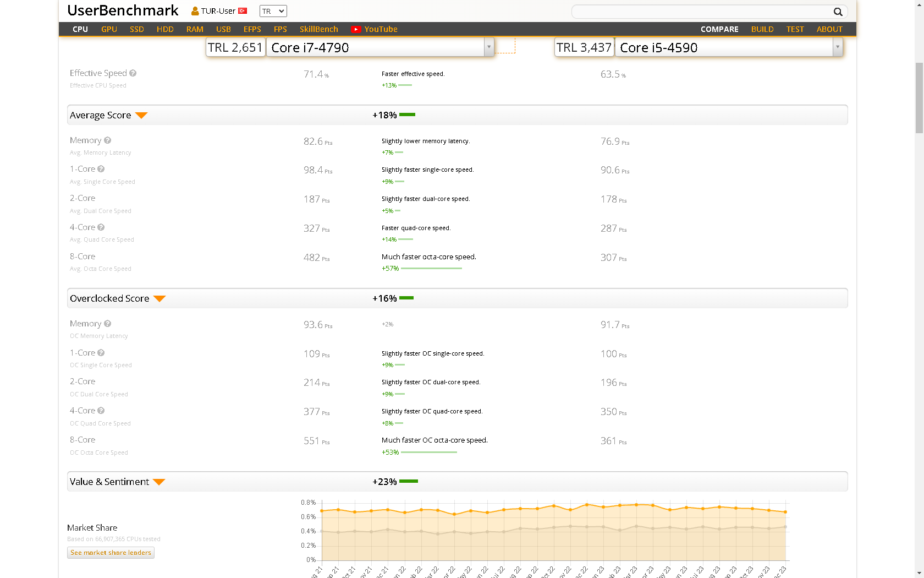Click the TRL 2,651 price button
The height and width of the screenshot is (578, 924).
pos(235,47)
